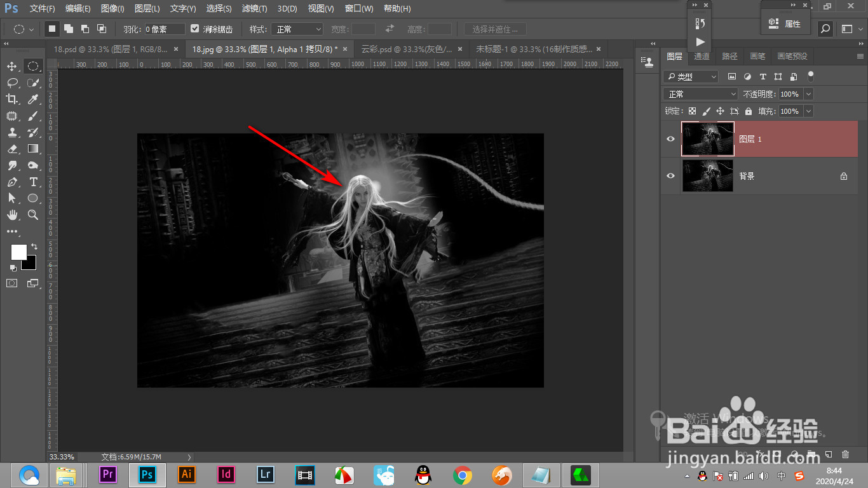Switch to the 云彩.psd document tab
The height and width of the screenshot is (488, 868).
(x=412, y=49)
